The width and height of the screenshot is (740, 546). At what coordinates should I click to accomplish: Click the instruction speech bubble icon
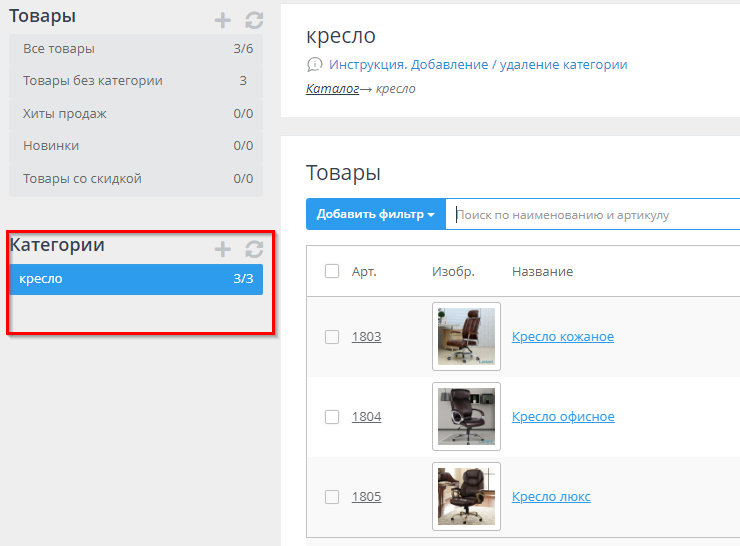[314, 65]
